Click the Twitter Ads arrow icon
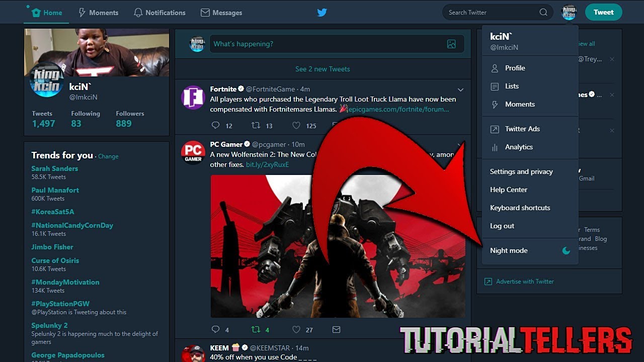 495,129
